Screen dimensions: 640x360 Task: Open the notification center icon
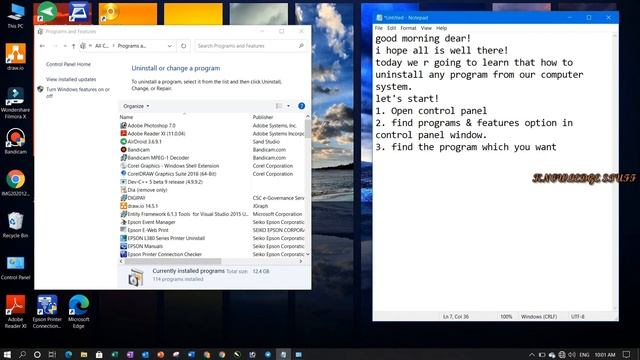pyautogui.click(x=627, y=354)
